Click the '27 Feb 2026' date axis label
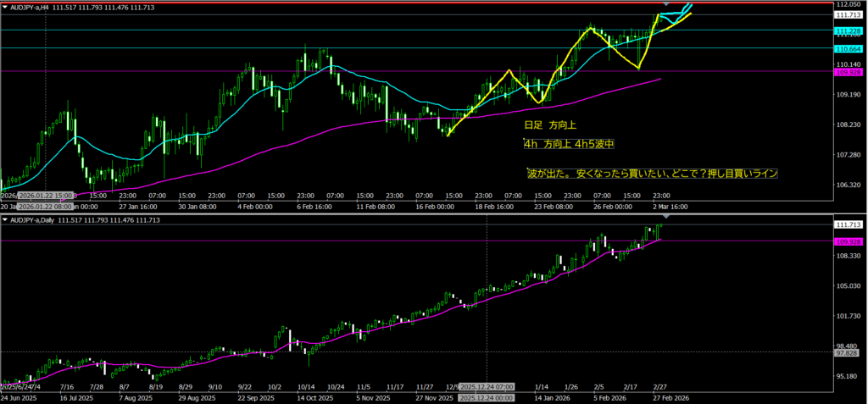Image resolution: width=868 pixels, height=404 pixels. pos(669,396)
